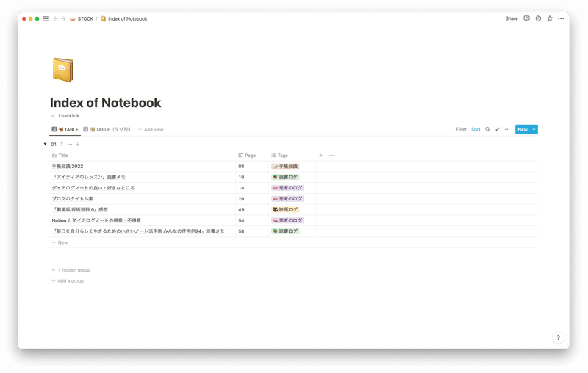Image resolution: width=588 pixels, height=373 pixels.
Task: Open the 手帳会議 2022 row
Action: coord(68,166)
